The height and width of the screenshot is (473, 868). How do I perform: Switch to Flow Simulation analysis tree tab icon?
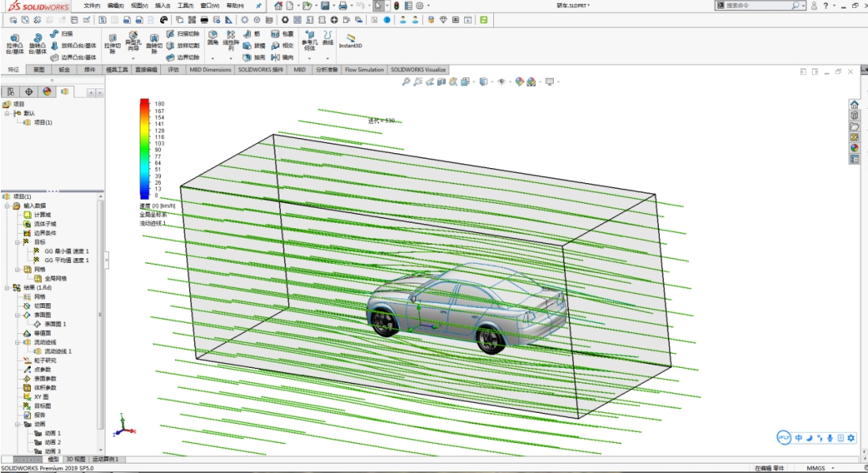[x=65, y=92]
